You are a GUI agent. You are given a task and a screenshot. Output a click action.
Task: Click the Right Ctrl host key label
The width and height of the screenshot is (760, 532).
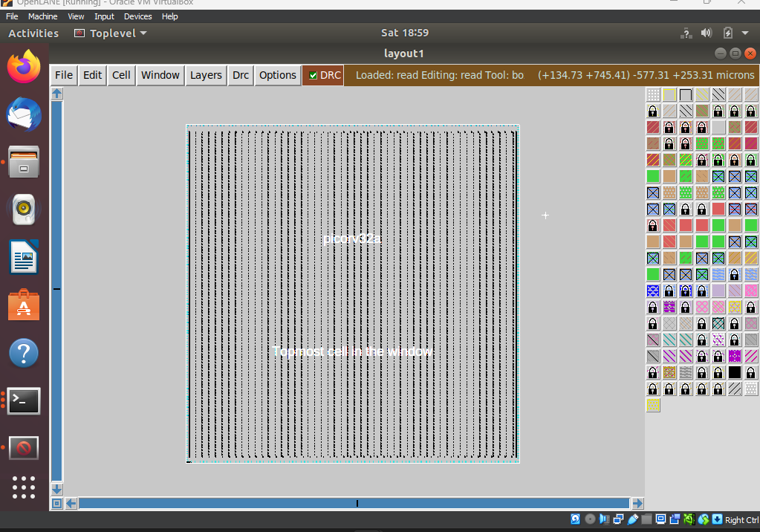tap(741, 520)
